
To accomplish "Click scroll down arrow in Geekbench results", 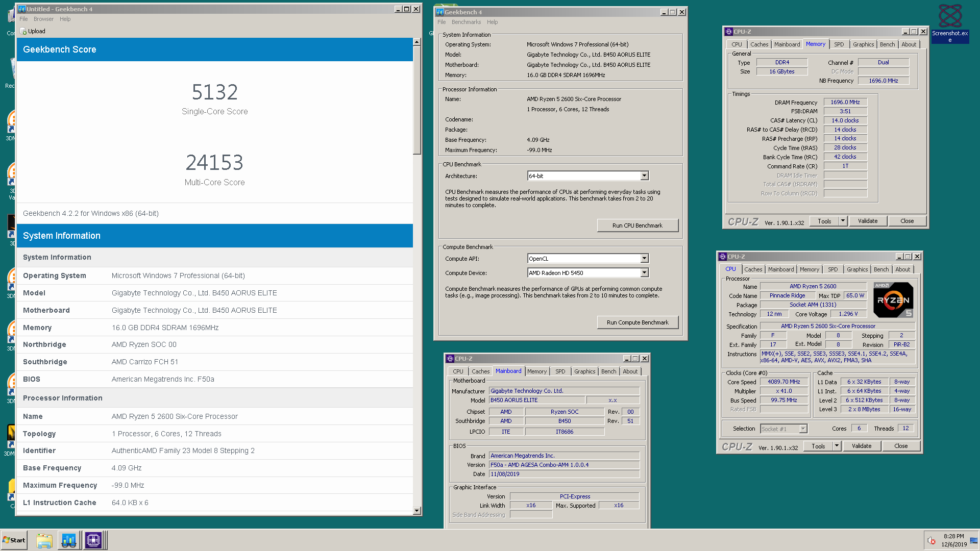I will point(417,511).
